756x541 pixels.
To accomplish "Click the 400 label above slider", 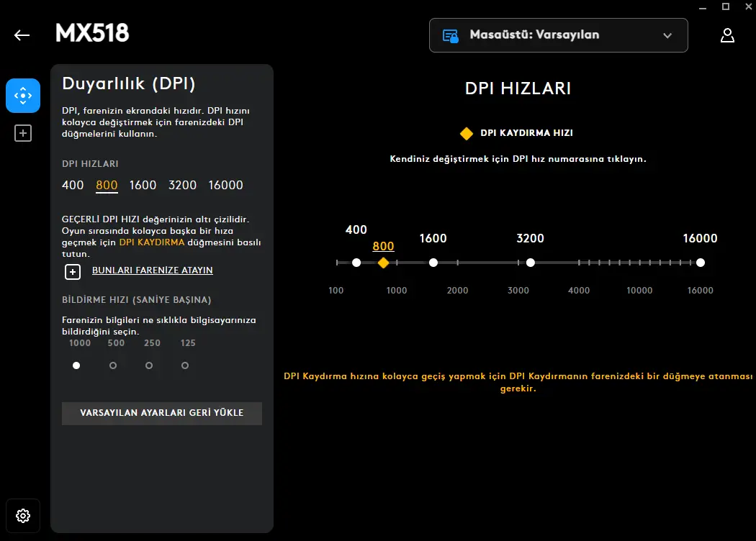I will (356, 229).
